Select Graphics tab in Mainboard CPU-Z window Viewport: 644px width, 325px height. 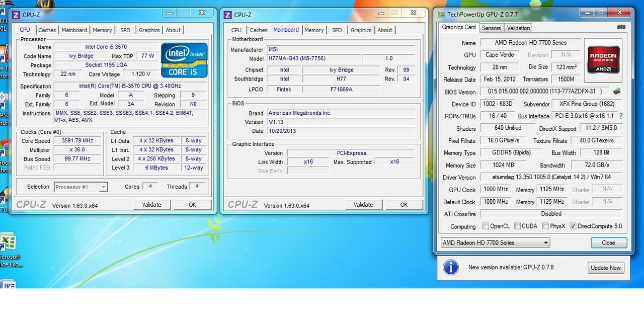[361, 30]
